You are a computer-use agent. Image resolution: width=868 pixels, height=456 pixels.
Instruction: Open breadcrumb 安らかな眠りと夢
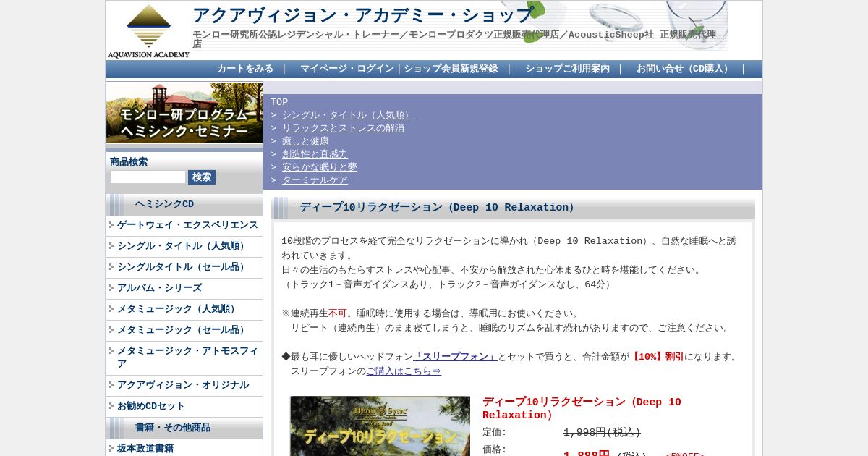(x=320, y=167)
